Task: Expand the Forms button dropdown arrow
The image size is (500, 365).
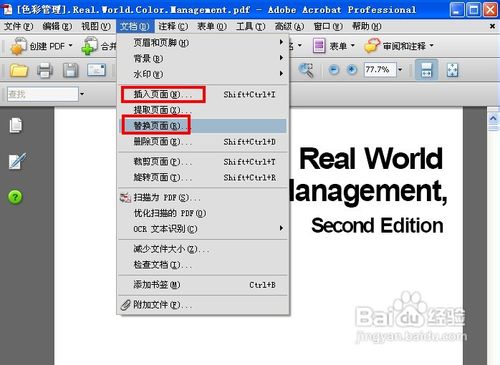Action: click(x=353, y=45)
